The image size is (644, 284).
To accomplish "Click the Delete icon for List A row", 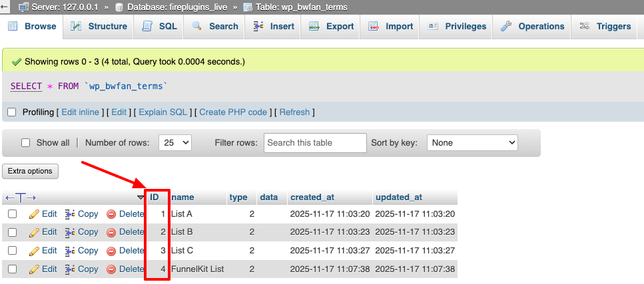I will [x=111, y=214].
